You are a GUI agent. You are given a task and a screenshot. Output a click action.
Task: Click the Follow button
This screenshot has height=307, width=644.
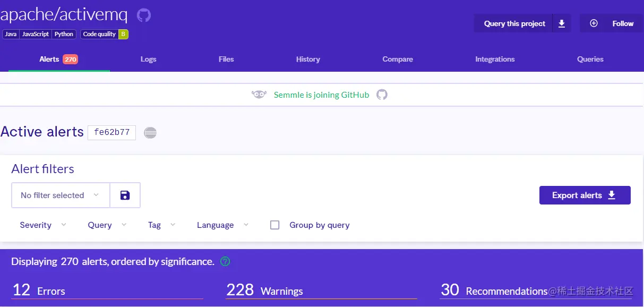611,23
